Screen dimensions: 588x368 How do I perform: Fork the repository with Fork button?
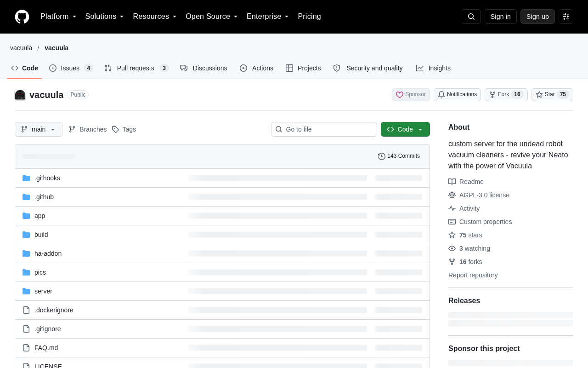point(506,95)
